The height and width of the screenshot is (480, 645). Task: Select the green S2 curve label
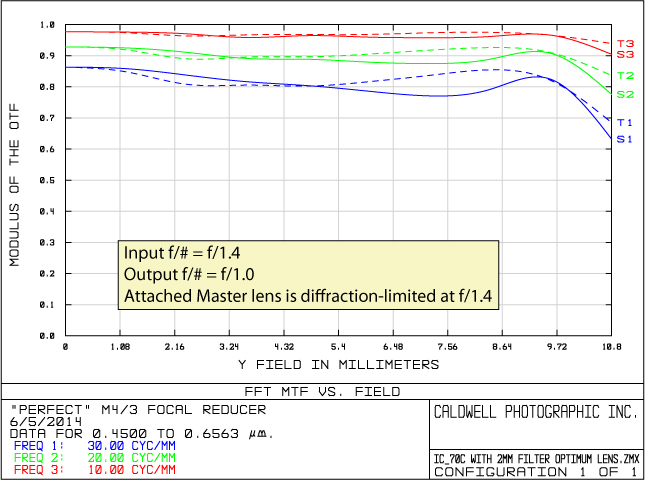point(625,94)
